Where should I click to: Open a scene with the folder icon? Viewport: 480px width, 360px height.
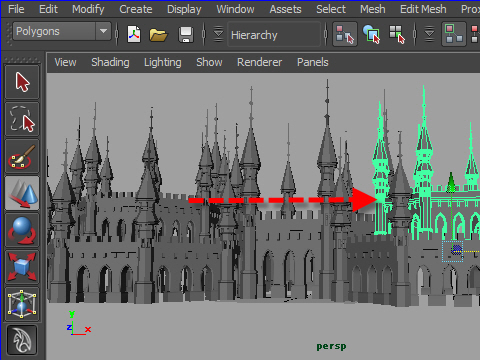point(158,34)
